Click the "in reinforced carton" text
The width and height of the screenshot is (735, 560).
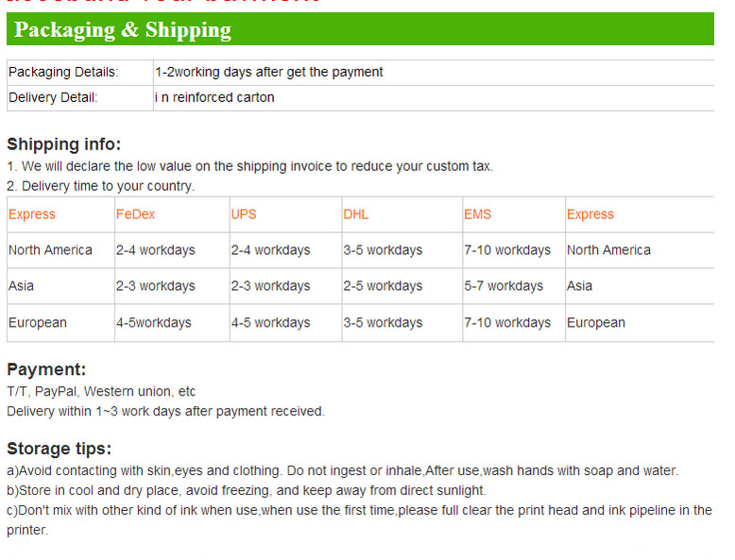(214, 97)
